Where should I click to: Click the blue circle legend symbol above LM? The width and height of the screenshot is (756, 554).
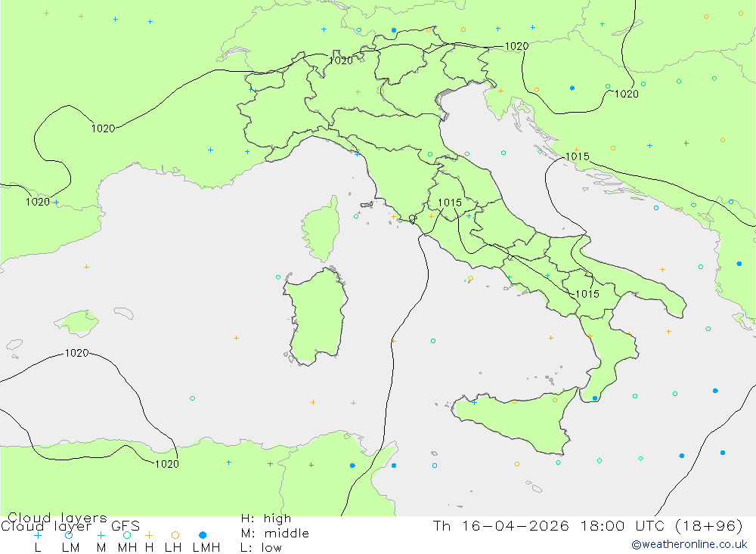69,535
